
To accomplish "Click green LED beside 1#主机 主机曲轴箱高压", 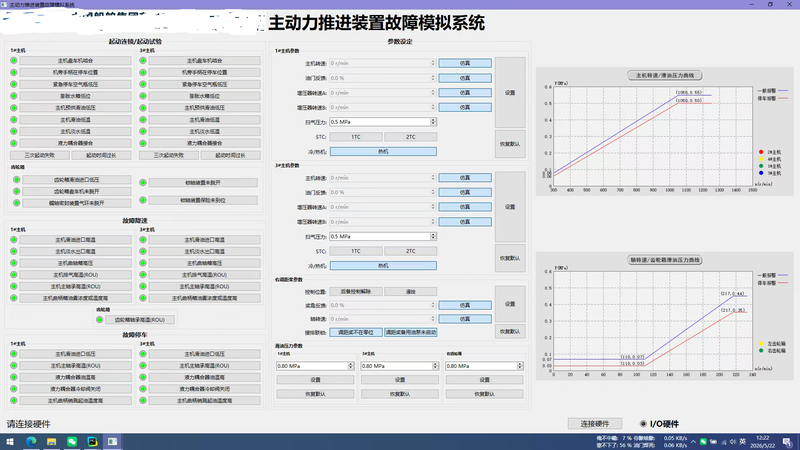I will (x=14, y=263).
